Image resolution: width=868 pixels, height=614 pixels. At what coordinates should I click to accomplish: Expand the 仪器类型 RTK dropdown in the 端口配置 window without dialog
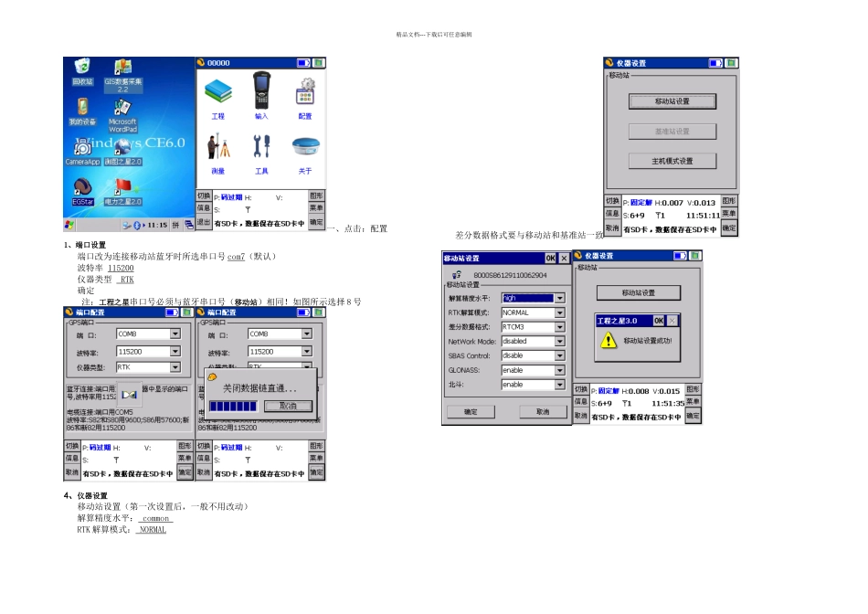pyautogui.click(x=175, y=367)
